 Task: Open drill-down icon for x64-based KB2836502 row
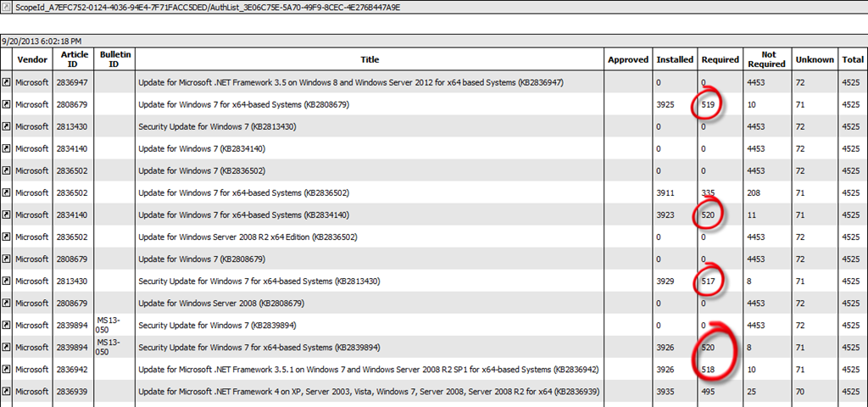pos(7,192)
